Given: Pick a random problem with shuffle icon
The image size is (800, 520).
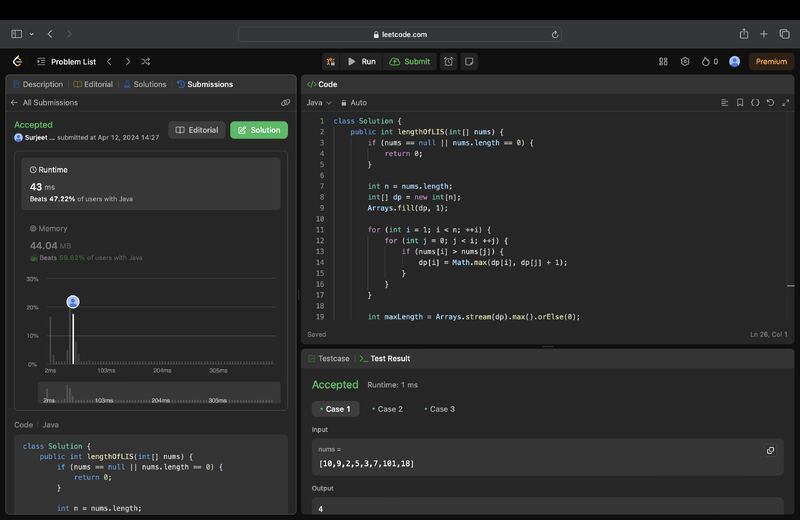Looking at the screenshot, I should 146,61.
